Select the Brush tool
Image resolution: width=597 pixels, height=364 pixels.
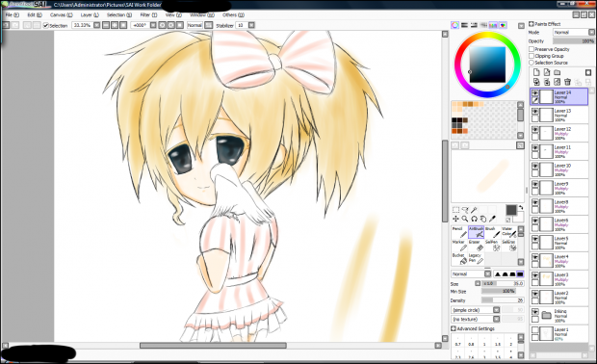tap(492, 232)
